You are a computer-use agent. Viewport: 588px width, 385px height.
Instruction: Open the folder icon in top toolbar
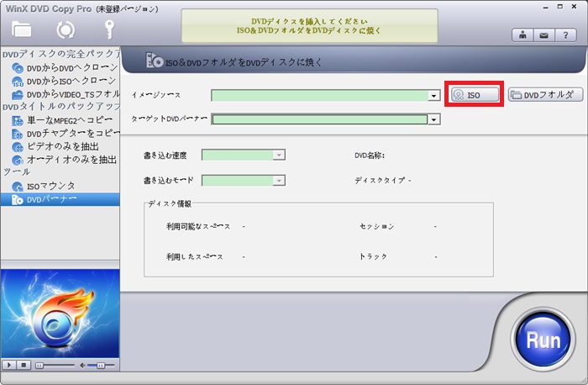(21, 29)
